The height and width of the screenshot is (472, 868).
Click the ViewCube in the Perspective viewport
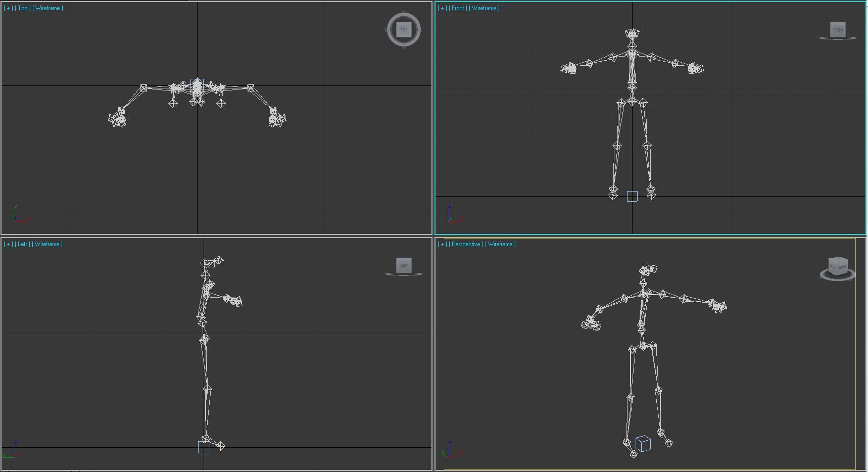(x=838, y=266)
